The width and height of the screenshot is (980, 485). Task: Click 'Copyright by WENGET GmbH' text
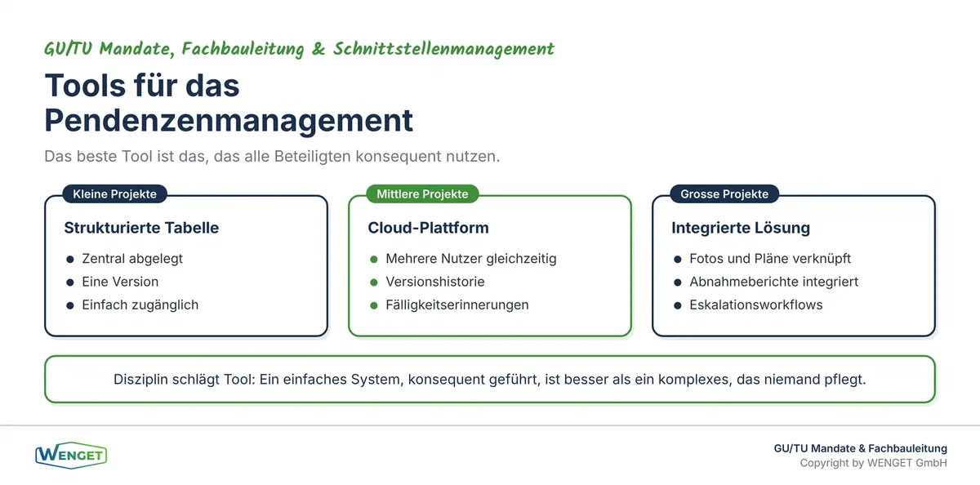(874, 463)
